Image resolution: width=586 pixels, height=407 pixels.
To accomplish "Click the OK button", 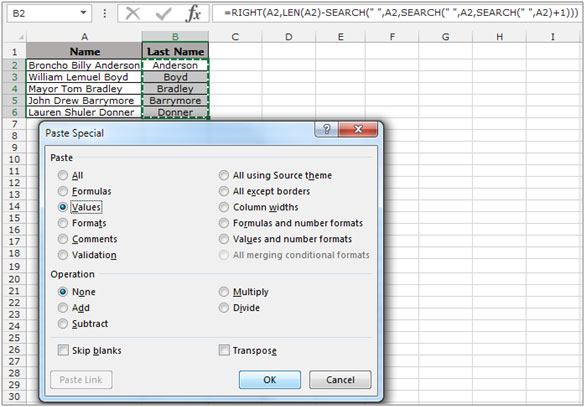I will pos(270,380).
